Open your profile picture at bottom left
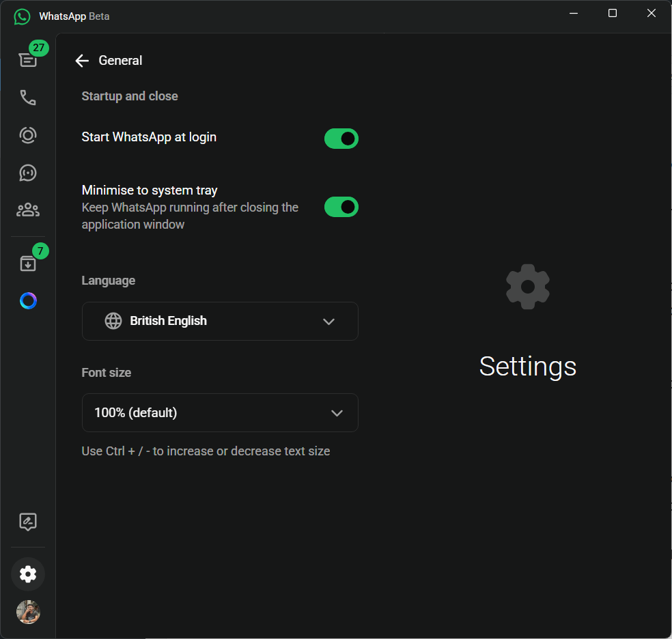 point(27,612)
